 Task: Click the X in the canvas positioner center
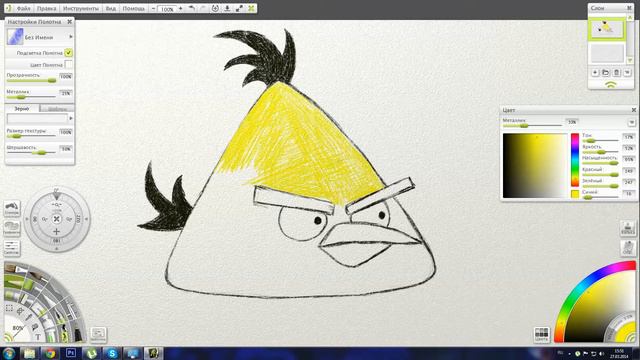point(56,219)
